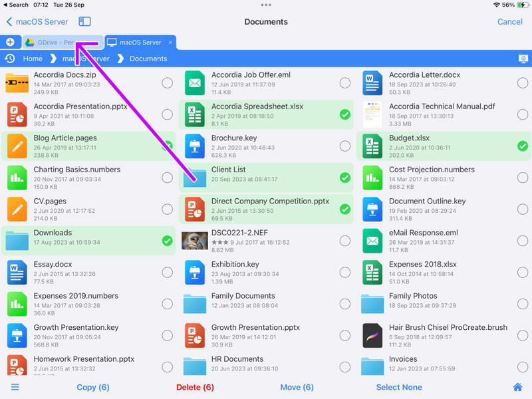Tap the Essay.docx Word icon
Image resolution: width=532 pixels, height=399 pixels.
point(17,273)
